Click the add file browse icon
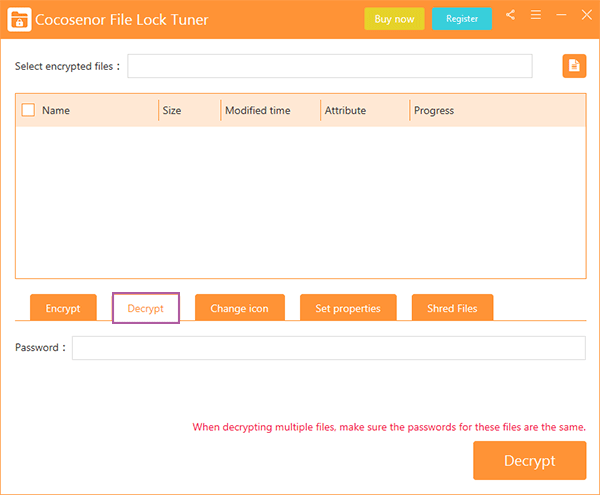 pos(574,66)
